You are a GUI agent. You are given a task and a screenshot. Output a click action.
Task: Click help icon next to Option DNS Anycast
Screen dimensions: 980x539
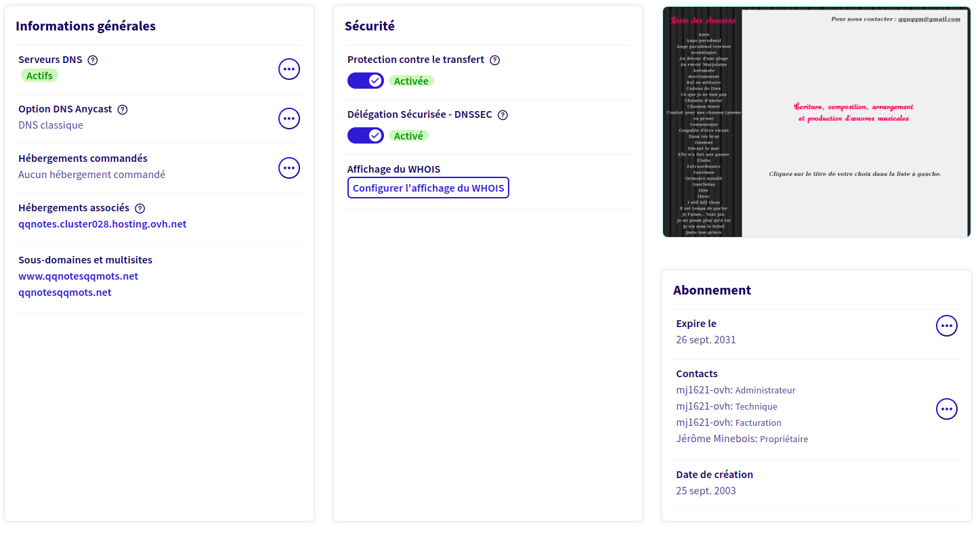[123, 110]
